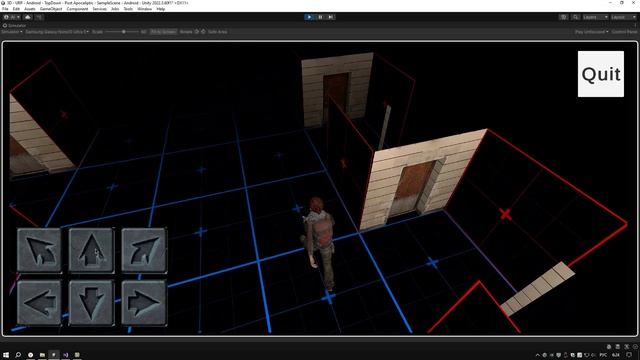Open the Component menu

coord(77,9)
